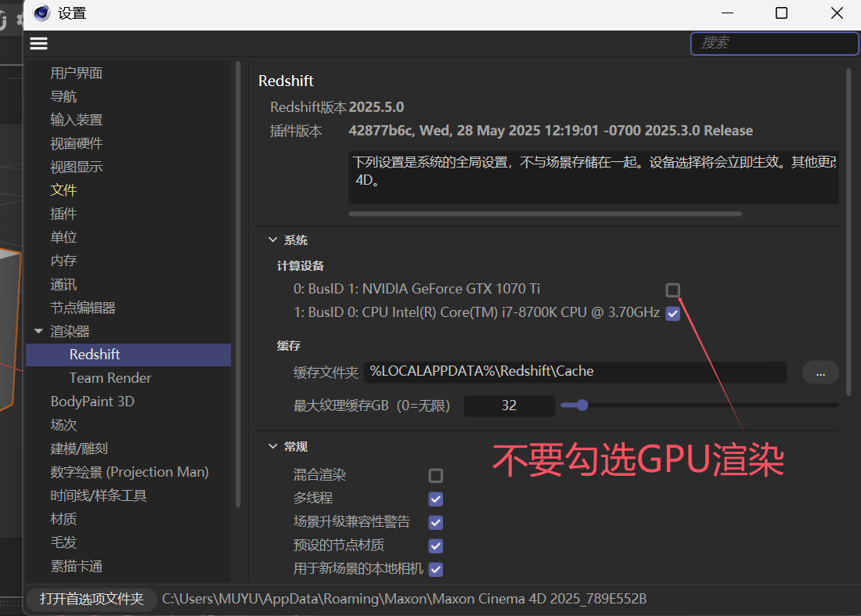The width and height of the screenshot is (861, 616).
Task: Minimize the 设置 window
Action: (x=728, y=13)
